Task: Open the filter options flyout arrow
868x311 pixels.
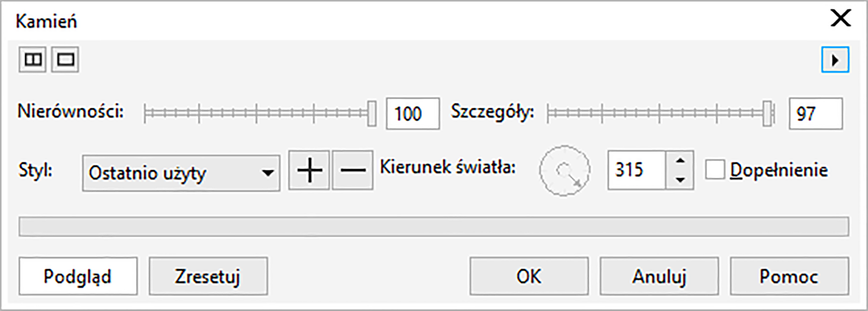Action: point(836,60)
